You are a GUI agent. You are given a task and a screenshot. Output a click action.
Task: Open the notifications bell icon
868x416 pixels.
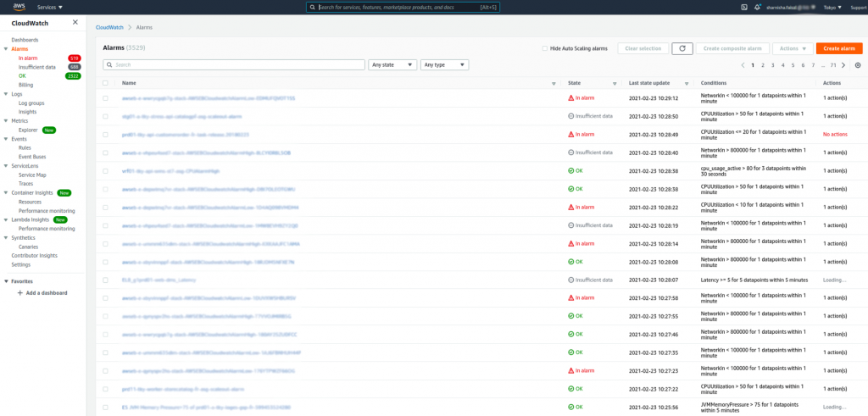[x=757, y=7]
